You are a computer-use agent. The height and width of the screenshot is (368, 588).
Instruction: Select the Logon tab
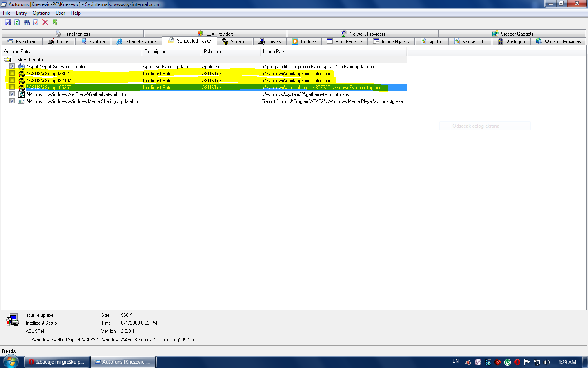[x=59, y=41]
